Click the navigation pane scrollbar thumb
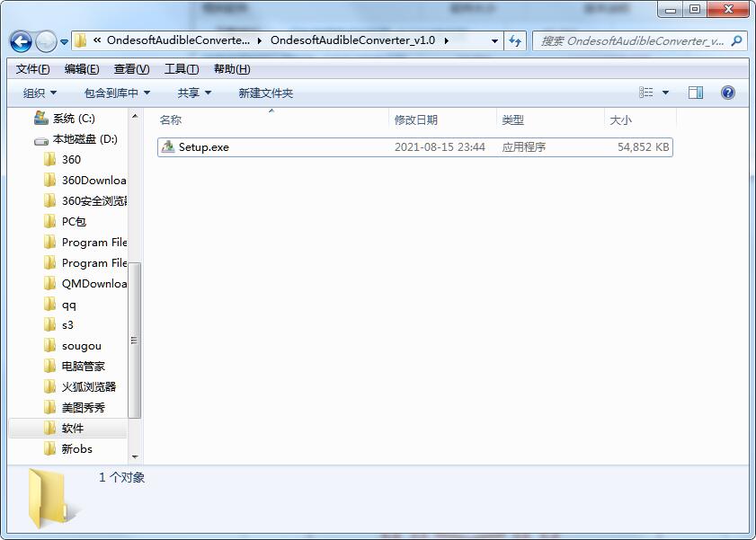Viewport: 756px width, 540px height. click(x=135, y=341)
